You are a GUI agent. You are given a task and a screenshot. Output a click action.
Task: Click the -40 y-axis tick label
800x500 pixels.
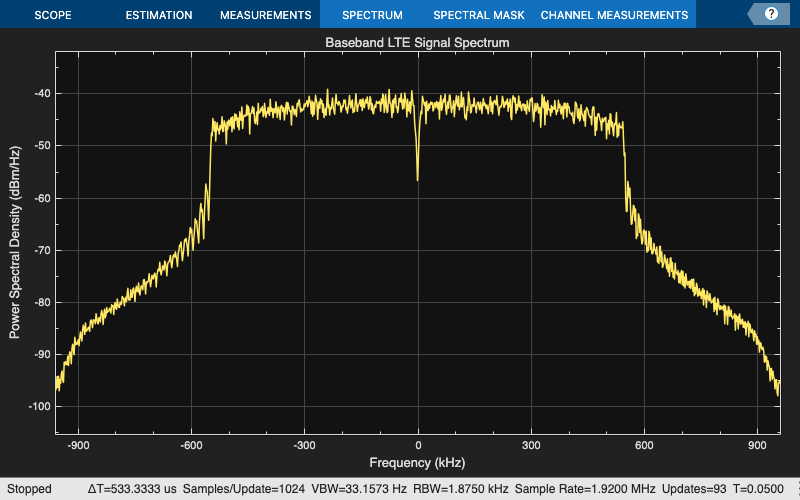[42, 93]
